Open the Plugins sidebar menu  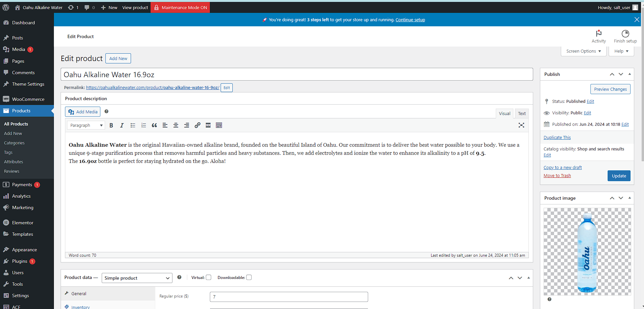coord(27,261)
